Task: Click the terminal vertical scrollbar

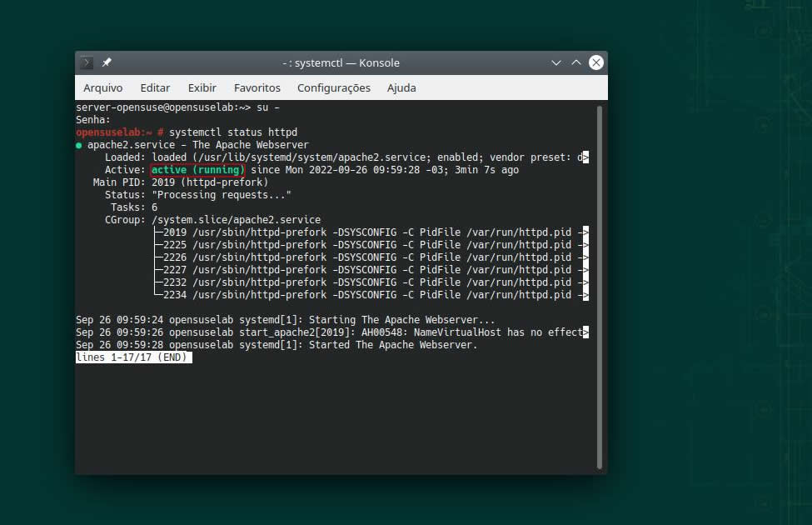Action: pos(599,283)
